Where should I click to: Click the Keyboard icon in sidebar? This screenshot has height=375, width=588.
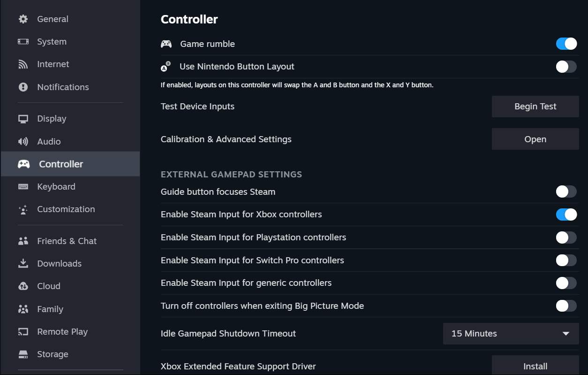point(23,187)
